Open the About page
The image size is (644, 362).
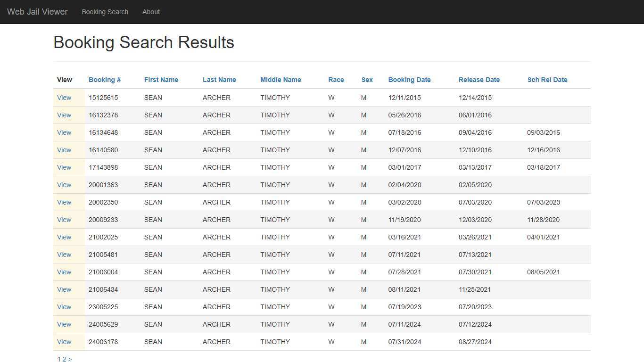(151, 12)
